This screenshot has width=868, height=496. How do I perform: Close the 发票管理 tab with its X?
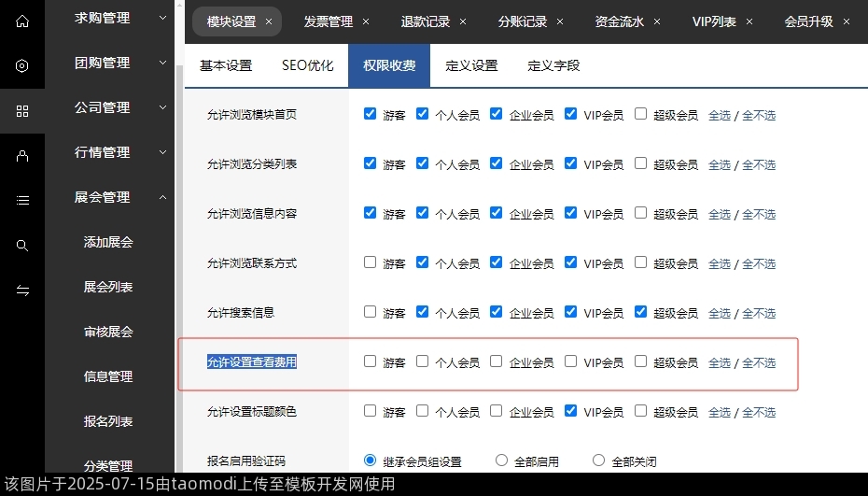365,21
